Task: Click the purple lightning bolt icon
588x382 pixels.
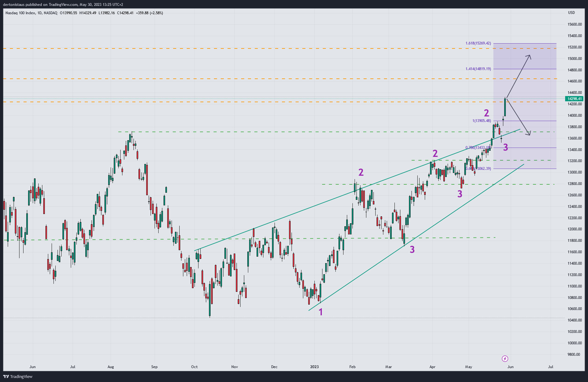Action: pyautogui.click(x=505, y=359)
